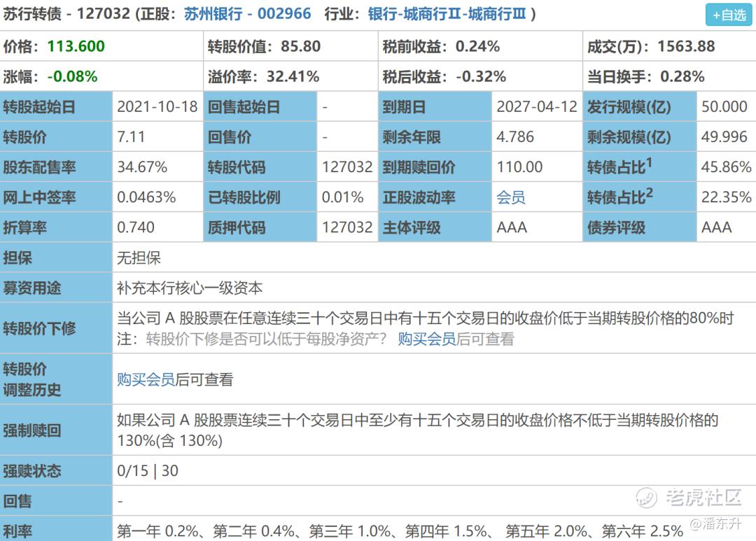The height and width of the screenshot is (541, 756).
Task: Click the 会员 link next to 正股波动率
Action: click(x=510, y=197)
